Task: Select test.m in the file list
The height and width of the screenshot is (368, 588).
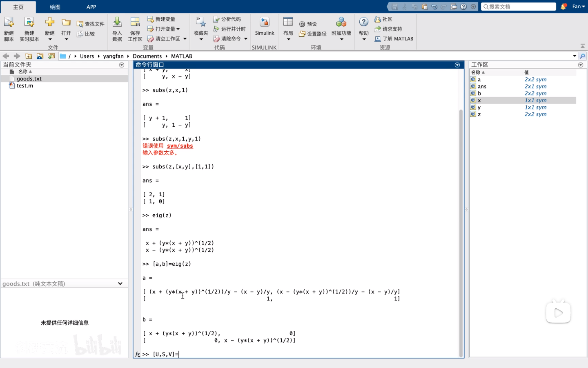Action: [x=65, y=85]
